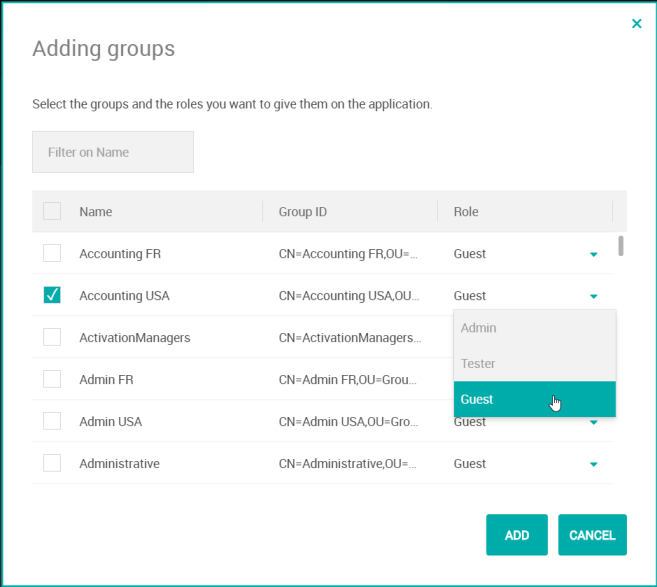Select the Admin FR group checkbox

52,379
